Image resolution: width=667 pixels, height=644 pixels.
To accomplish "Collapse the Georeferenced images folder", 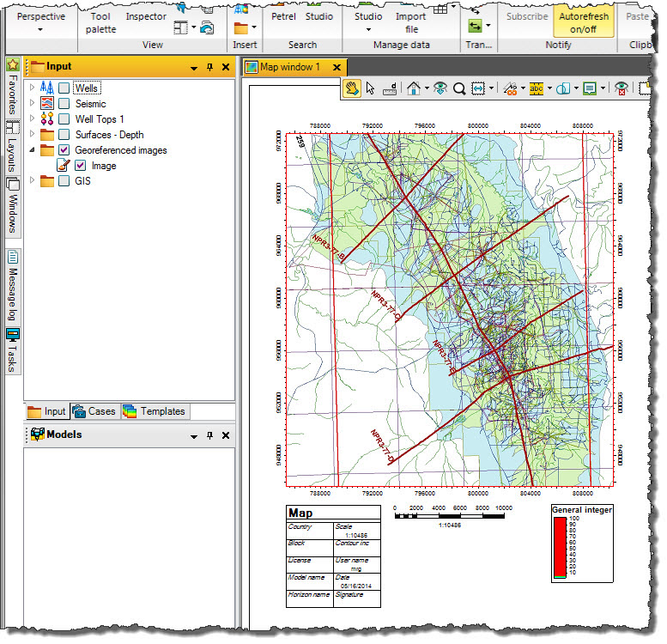I will click(33, 150).
